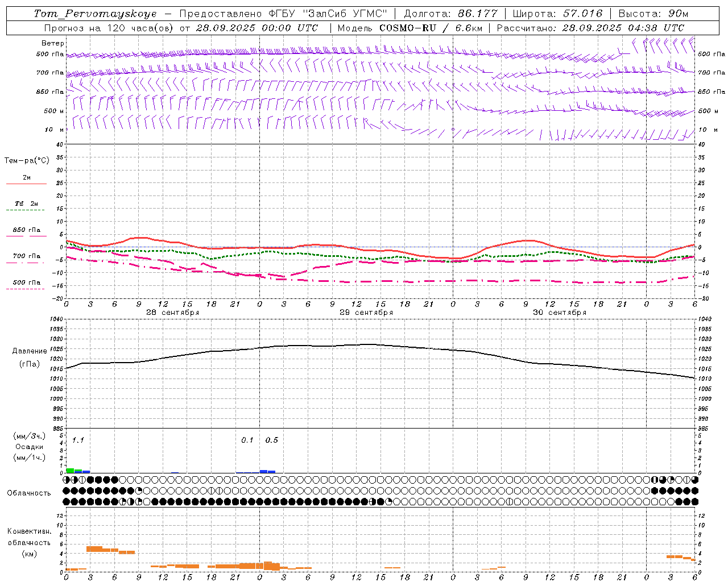Click the date label 28 сентября
The image size is (728, 582).
[x=172, y=313]
